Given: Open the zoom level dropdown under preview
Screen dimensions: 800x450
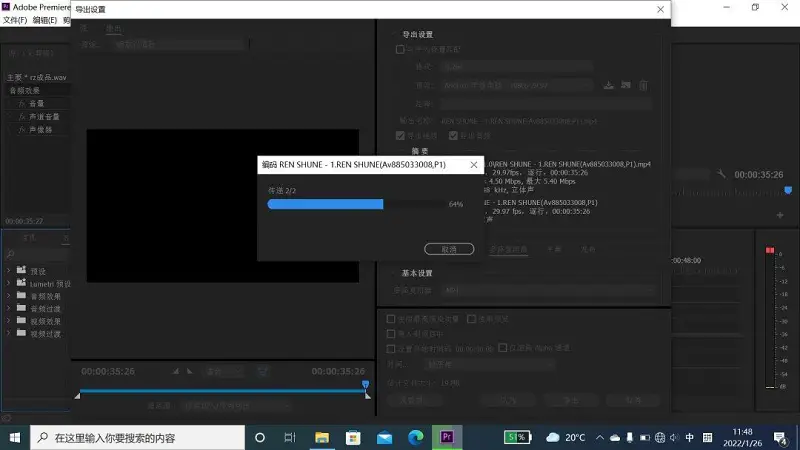Looking at the screenshot, I should click(x=223, y=371).
